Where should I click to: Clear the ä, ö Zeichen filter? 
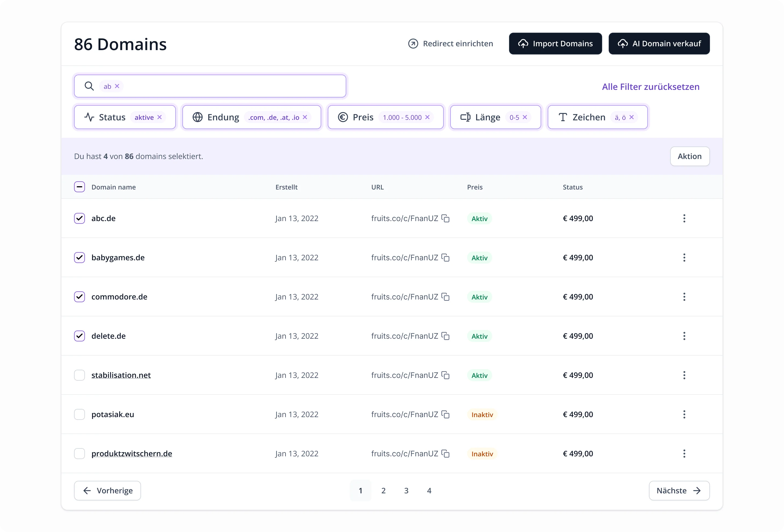632,117
